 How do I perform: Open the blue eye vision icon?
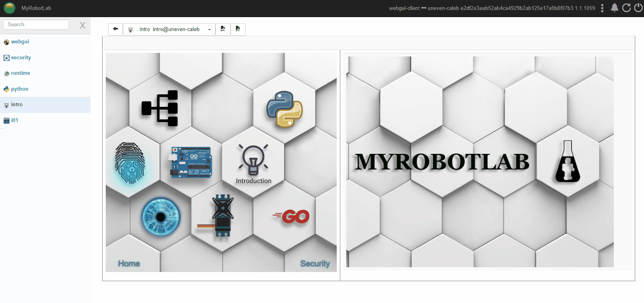point(161,217)
